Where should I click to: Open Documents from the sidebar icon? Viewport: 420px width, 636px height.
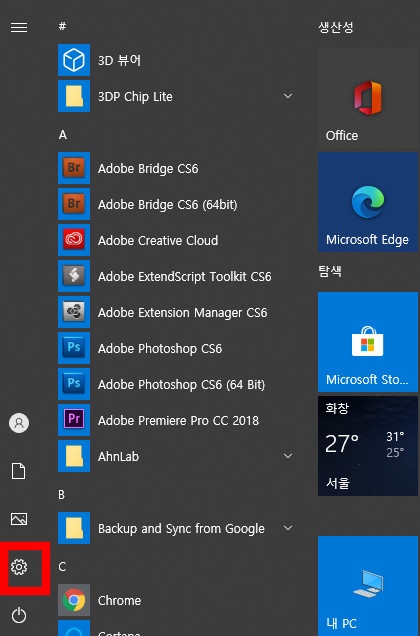click(x=19, y=471)
